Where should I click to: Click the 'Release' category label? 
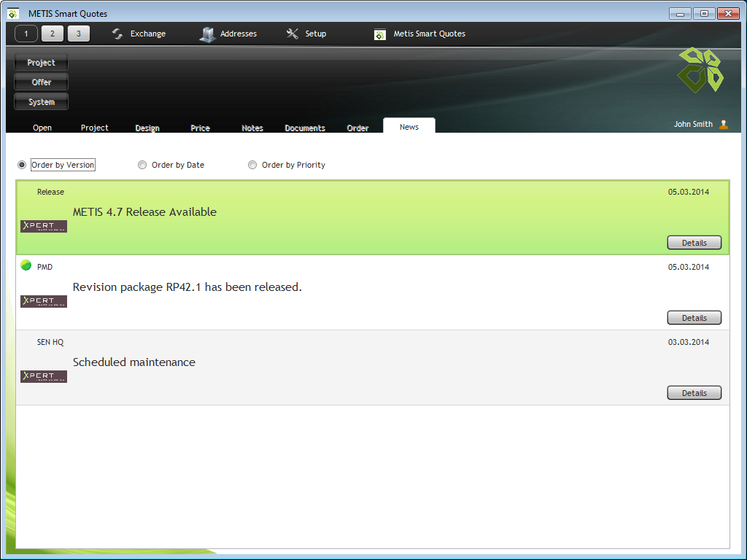pos(50,192)
